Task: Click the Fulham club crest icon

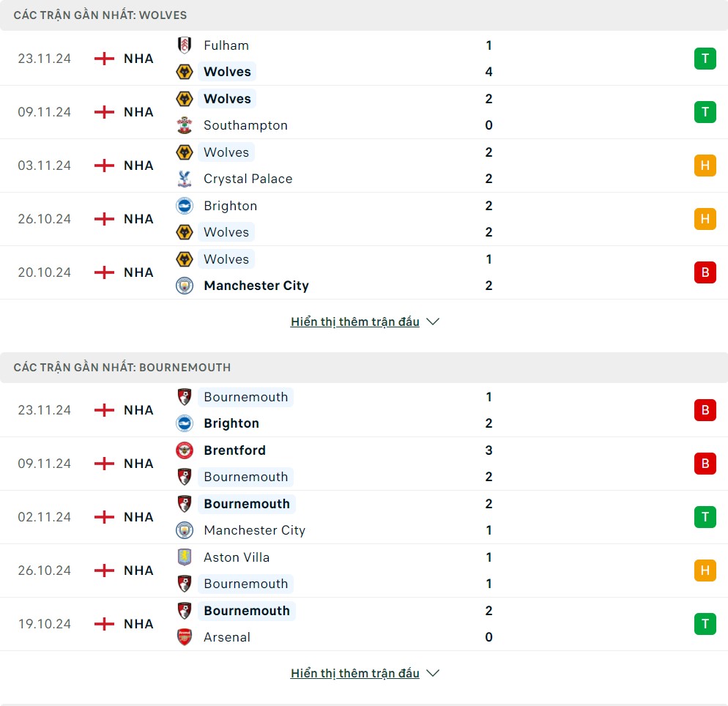Action: (185, 45)
